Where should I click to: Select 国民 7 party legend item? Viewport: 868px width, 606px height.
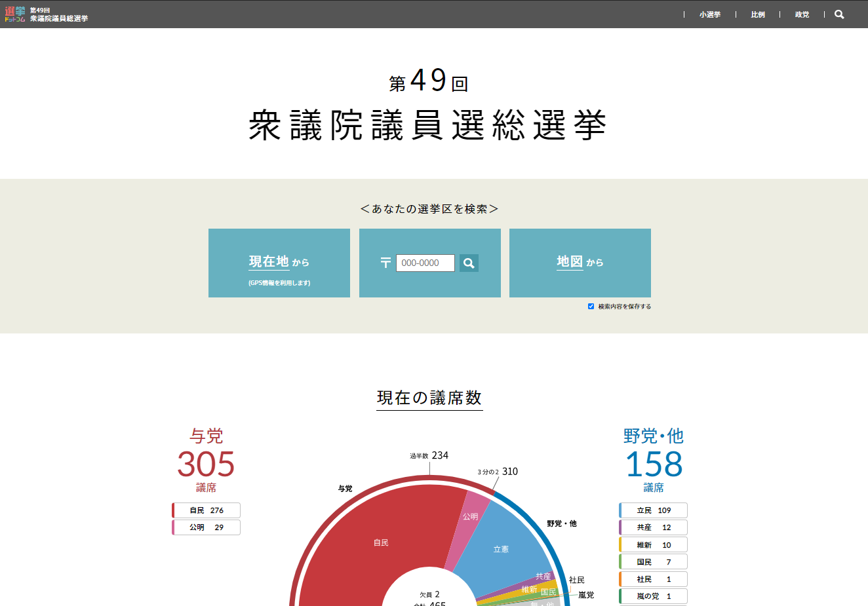click(x=653, y=562)
